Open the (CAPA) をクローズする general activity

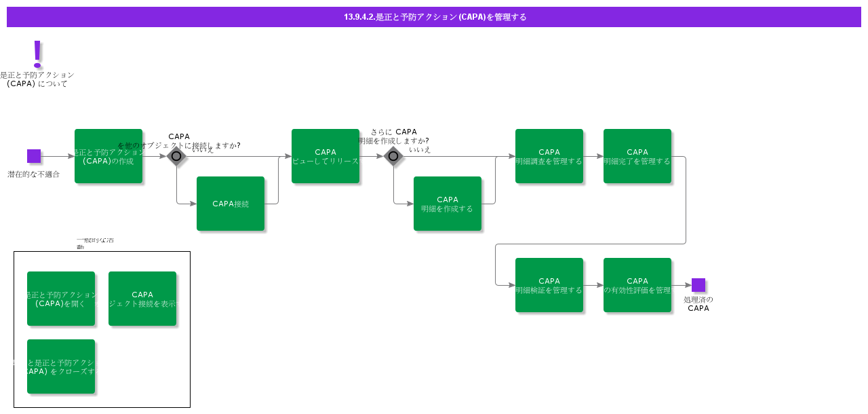coord(61,366)
